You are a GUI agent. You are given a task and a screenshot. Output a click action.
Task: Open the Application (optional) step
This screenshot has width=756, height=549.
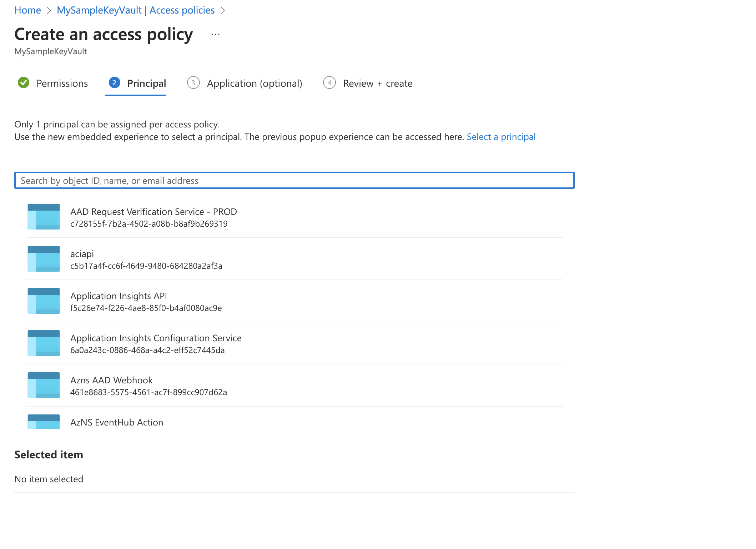click(254, 83)
